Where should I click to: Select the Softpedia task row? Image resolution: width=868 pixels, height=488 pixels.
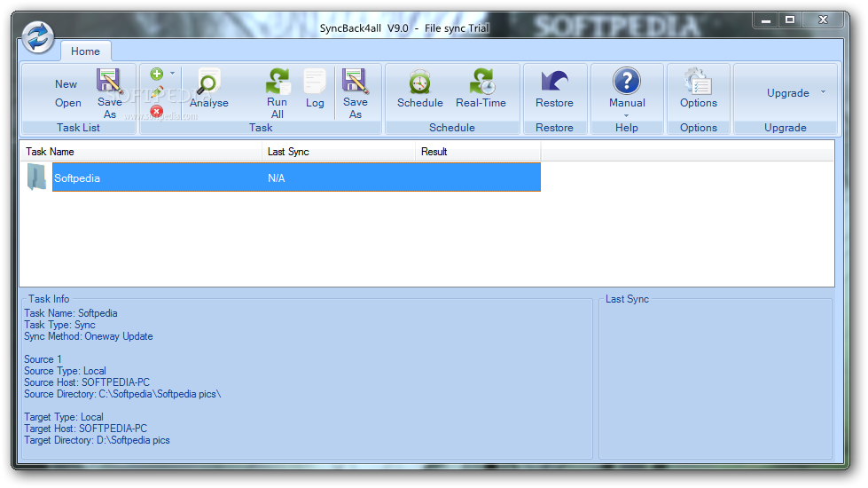click(x=296, y=177)
